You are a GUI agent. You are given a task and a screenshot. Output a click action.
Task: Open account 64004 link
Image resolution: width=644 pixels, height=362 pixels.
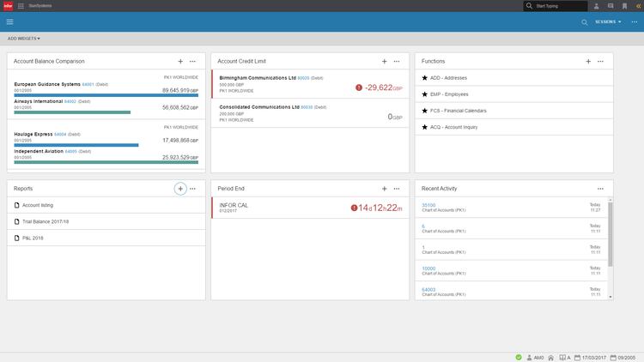tap(60, 134)
